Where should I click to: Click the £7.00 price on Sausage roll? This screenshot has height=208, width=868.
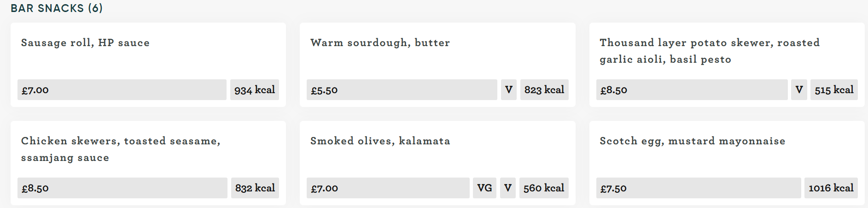tap(35, 90)
